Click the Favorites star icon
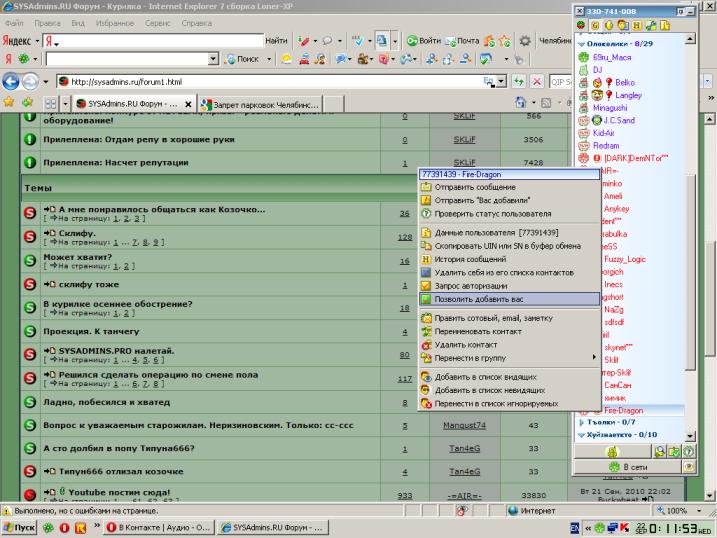The image size is (717, 538). (x=9, y=102)
